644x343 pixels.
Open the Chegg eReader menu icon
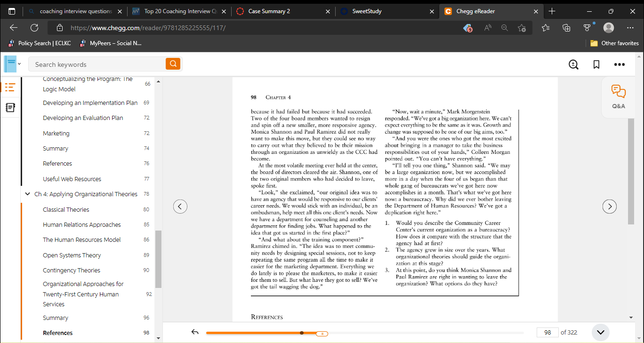10,64
